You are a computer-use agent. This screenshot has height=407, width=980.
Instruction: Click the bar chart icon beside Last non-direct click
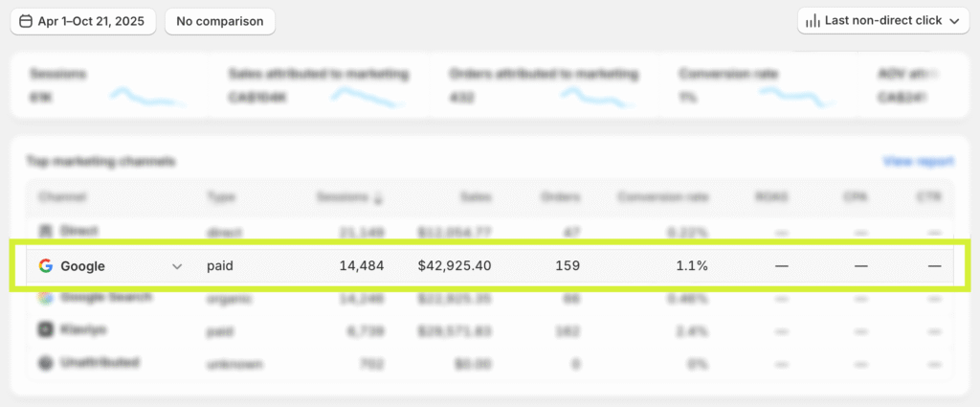[813, 21]
